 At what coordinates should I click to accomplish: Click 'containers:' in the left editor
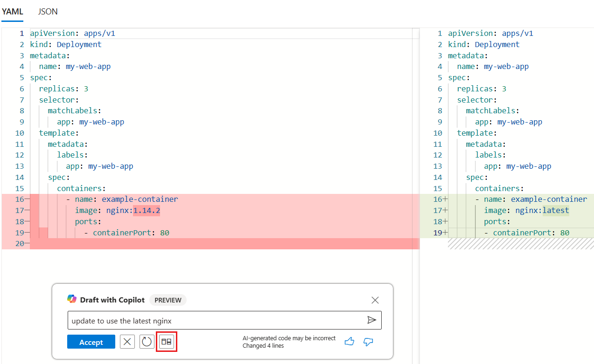pos(81,189)
